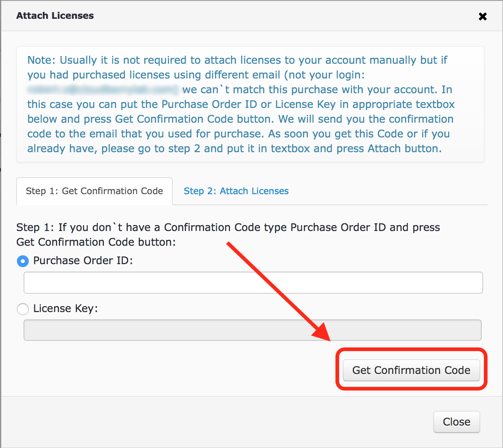The height and width of the screenshot is (448, 503).
Task: Close the Attach Licenses dialog with X icon
Action: (x=482, y=16)
